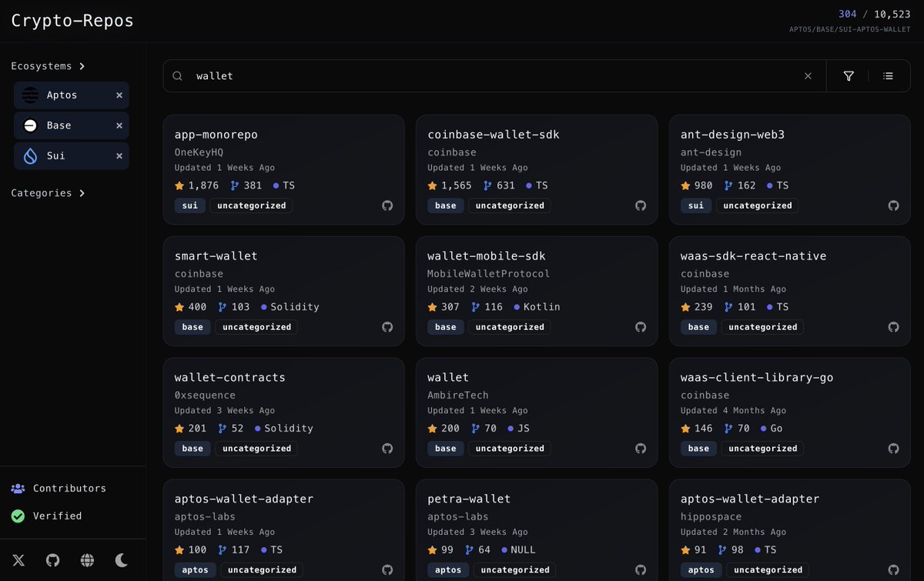Viewport: 924px width, 581px height.
Task: Open GitHub icon on hippospace aptos-wallet-adapter card
Action: click(x=893, y=570)
